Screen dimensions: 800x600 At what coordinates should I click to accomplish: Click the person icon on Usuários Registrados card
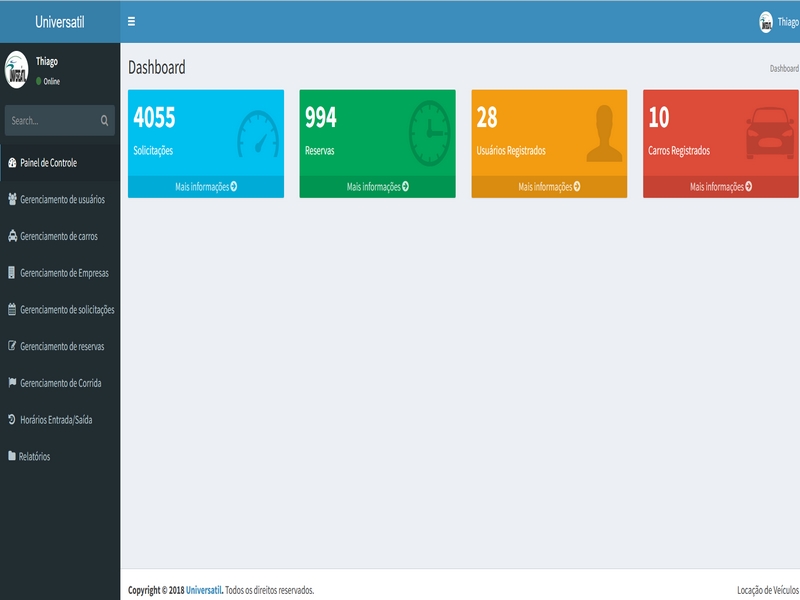604,133
